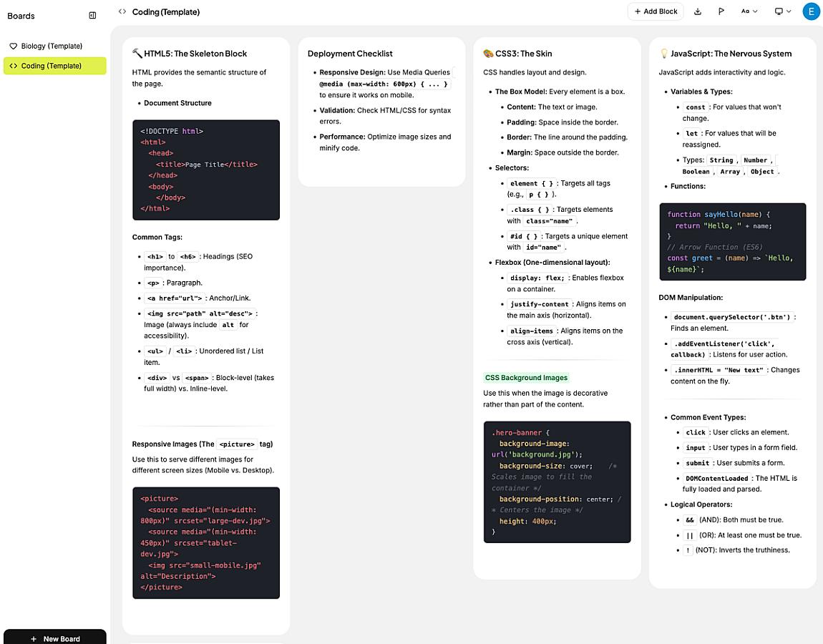Click the #id { } selector code

(x=524, y=237)
